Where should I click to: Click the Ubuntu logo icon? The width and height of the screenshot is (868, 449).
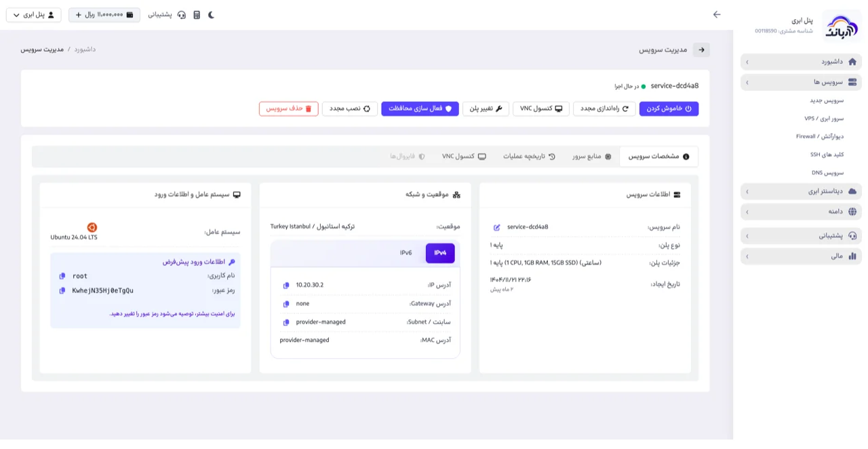92,227
